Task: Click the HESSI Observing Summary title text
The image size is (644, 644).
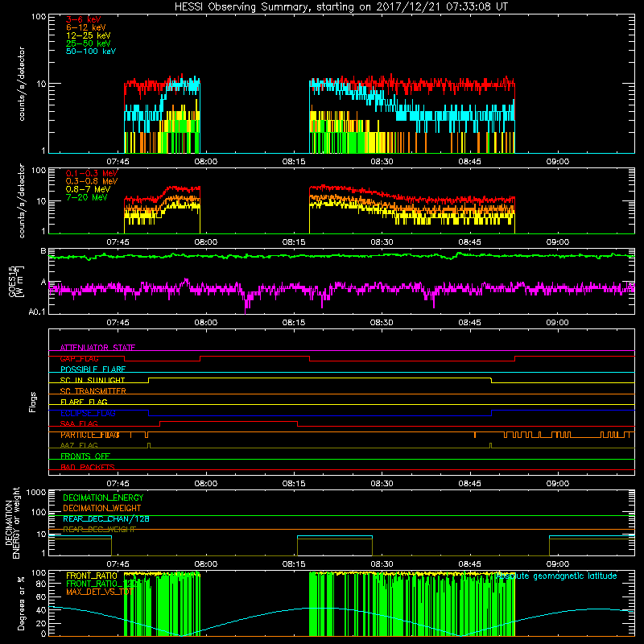Action: click(341, 7)
